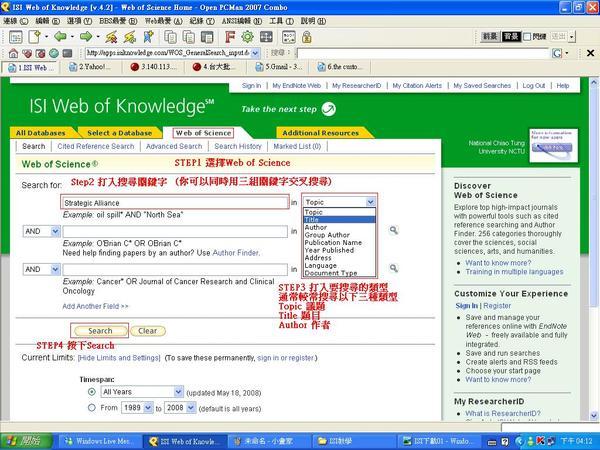The height and width of the screenshot is (450, 600).
Task: Open the Cited Reference Search tab
Action: pos(96,146)
